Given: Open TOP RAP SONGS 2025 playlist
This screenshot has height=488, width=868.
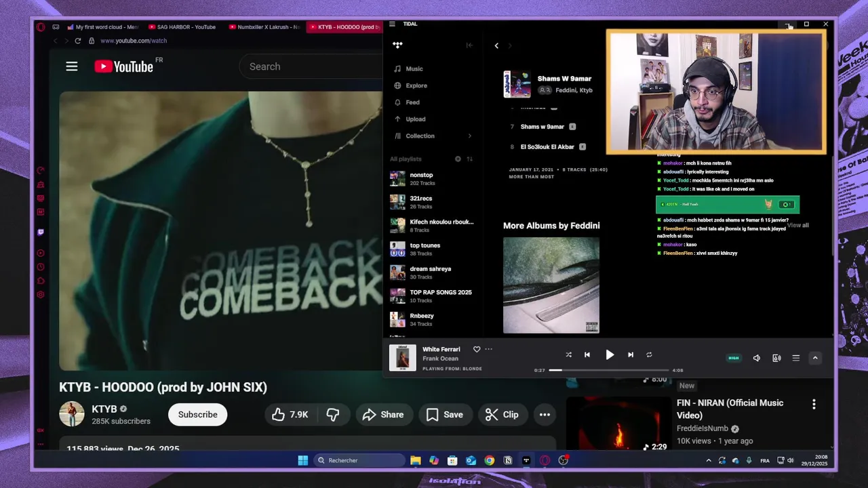Looking at the screenshot, I should pos(431,296).
